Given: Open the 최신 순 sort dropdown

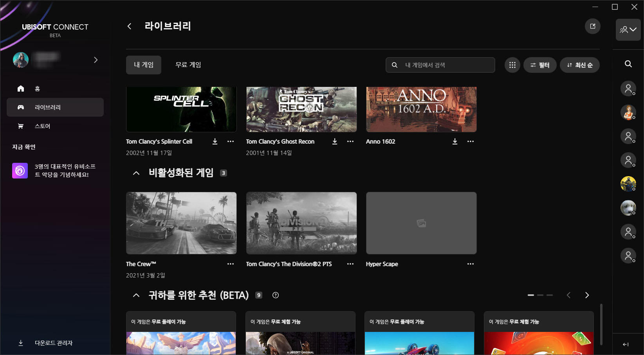Looking at the screenshot, I should (579, 65).
